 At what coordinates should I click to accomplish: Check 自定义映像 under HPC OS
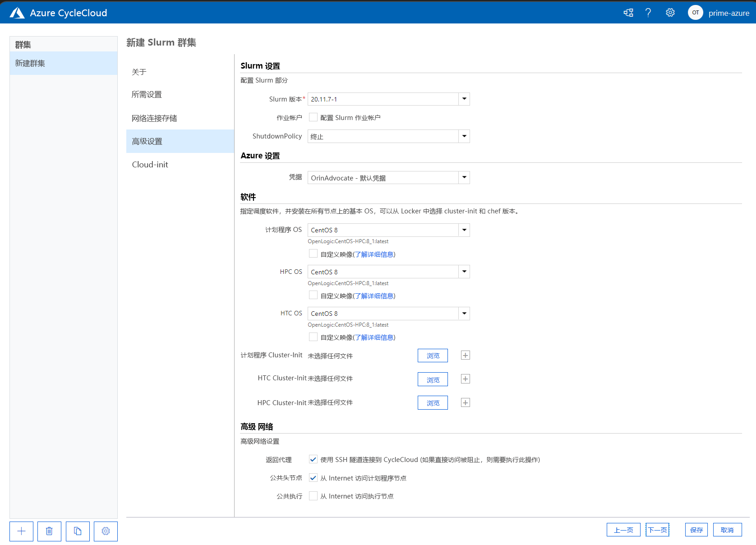click(x=313, y=295)
